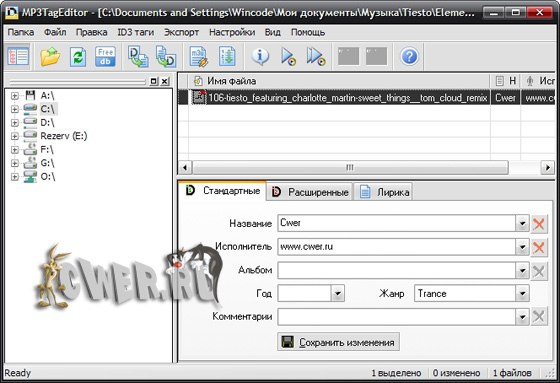This screenshot has width=560, height=383.
Task: Click the numbered list with arrow toolbar icon
Action: coord(227,56)
